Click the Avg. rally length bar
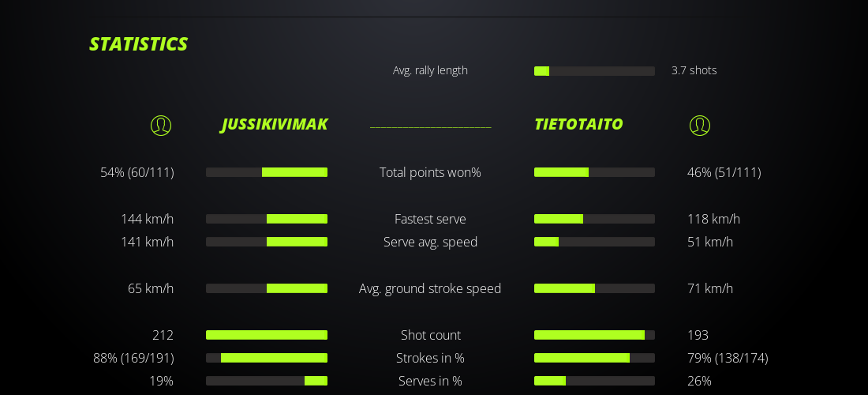This screenshot has height=395, width=868. point(594,71)
